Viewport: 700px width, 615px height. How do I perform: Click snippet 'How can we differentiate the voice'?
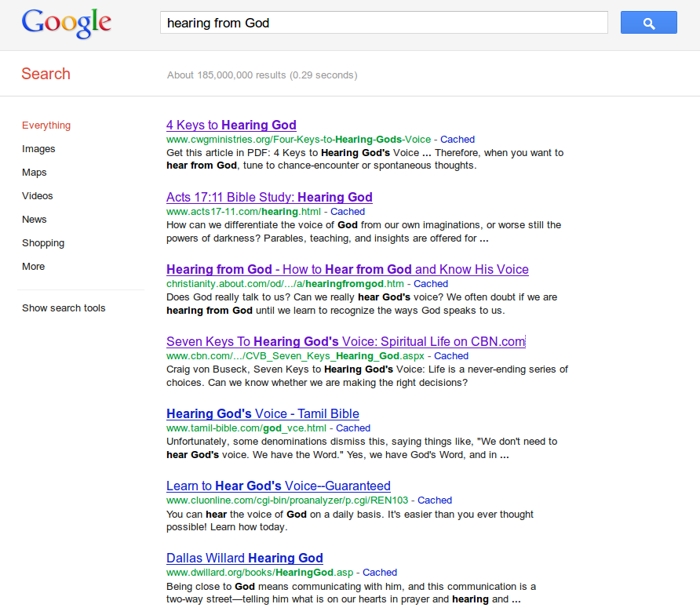pyautogui.click(x=364, y=231)
